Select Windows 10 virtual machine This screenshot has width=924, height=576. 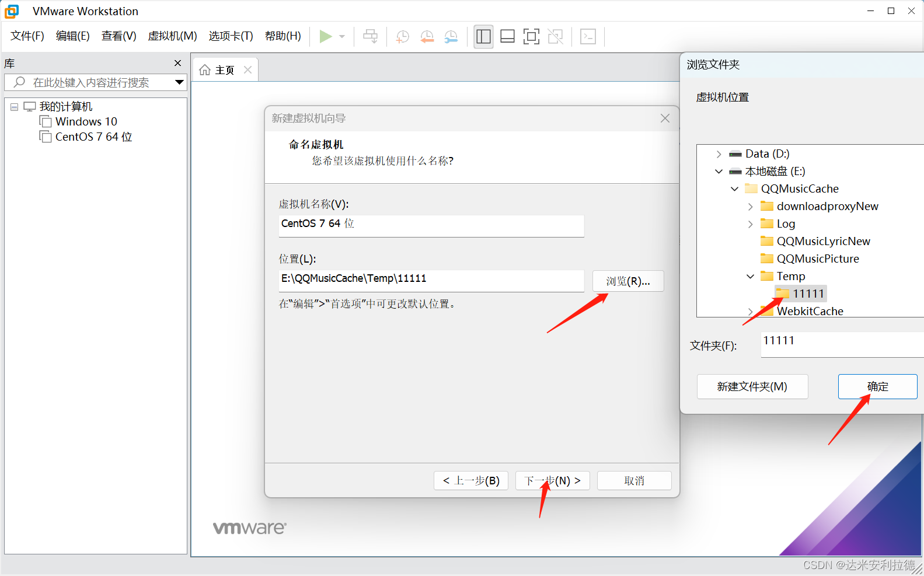click(86, 121)
